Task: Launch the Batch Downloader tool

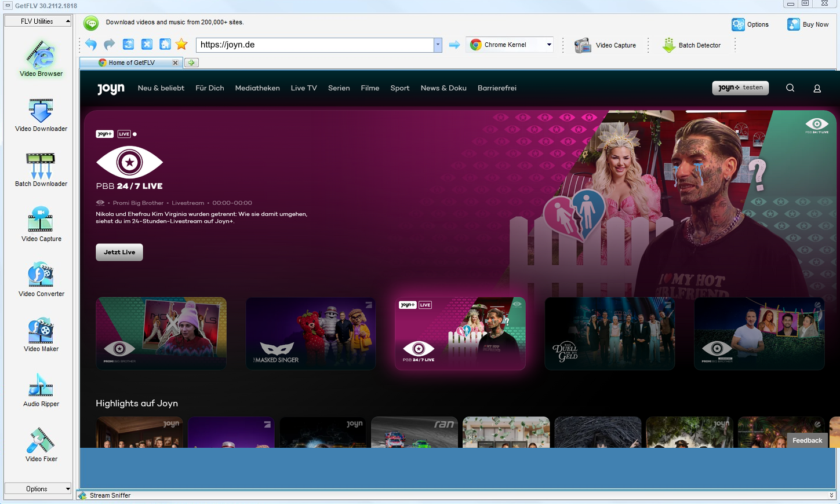Action: click(x=41, y=170)
